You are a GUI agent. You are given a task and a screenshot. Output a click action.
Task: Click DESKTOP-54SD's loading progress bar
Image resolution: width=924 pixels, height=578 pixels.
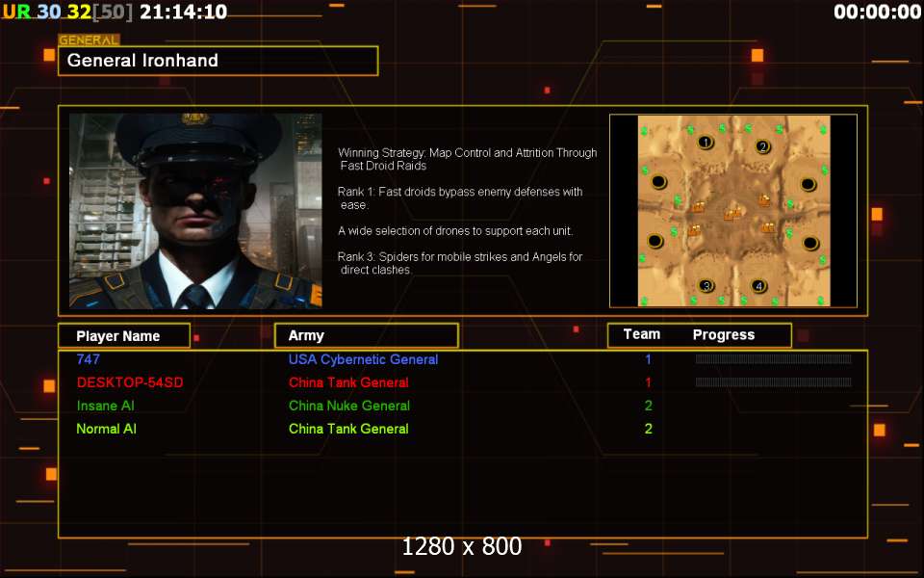773,382
